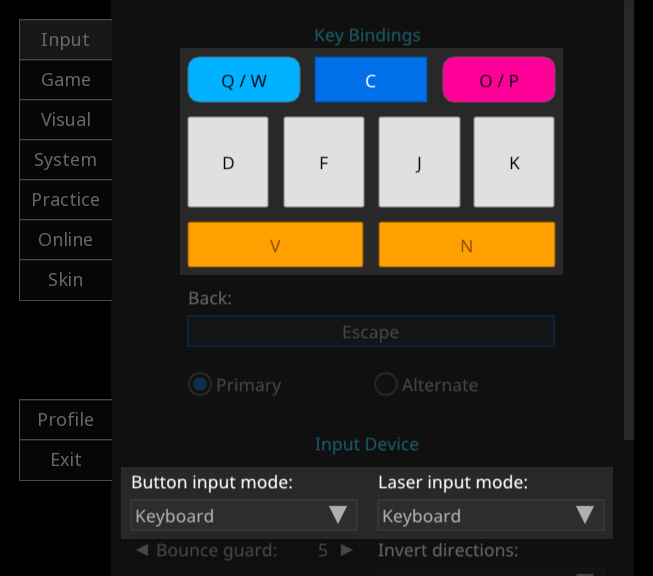Viewport: 653px width, 576px height.
Task: Rebind the D key button
Action: 228,162
